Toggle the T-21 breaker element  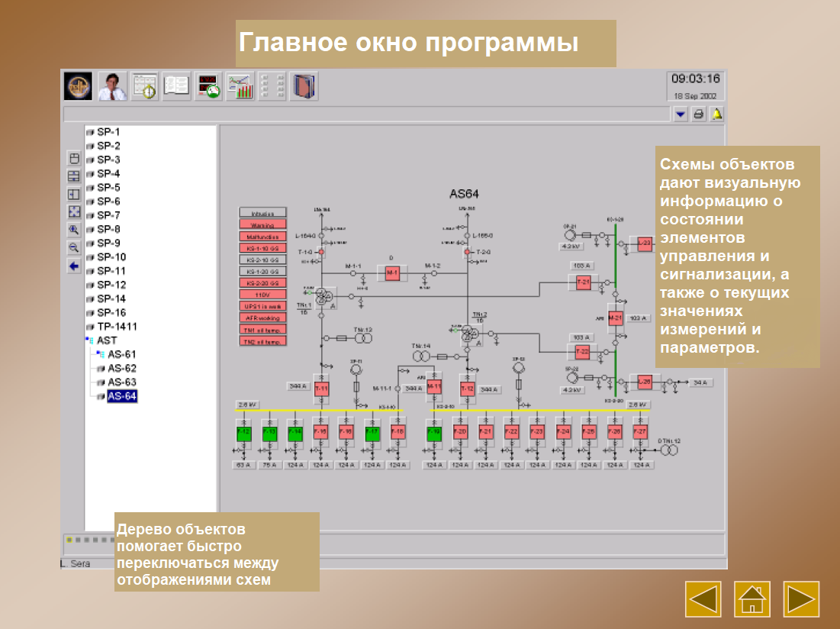(x=584, y=282)
